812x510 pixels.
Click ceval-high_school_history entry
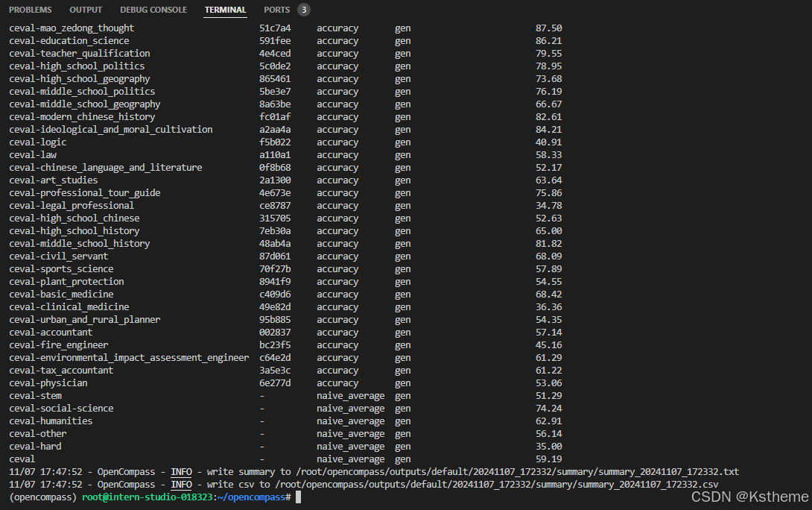74,230
